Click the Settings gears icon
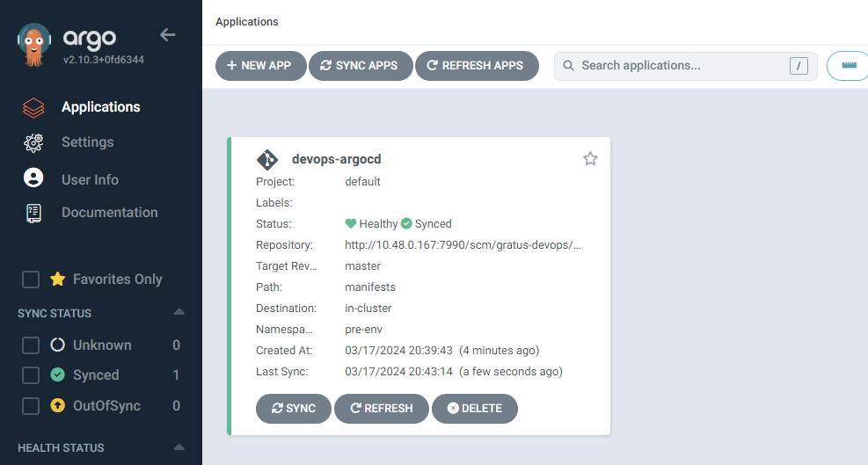The height and width of the screenshot is (465, 868). tap(33, 142)
